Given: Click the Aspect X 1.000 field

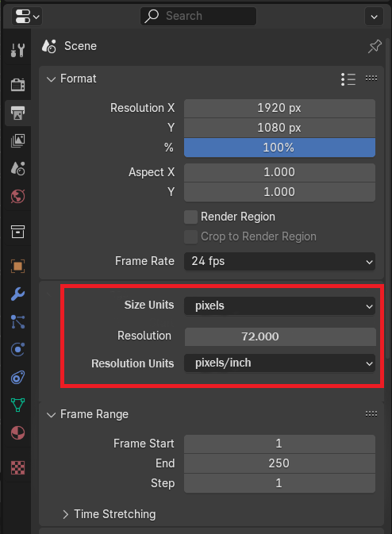Looking at the screenshot, I should pos(279,172).
